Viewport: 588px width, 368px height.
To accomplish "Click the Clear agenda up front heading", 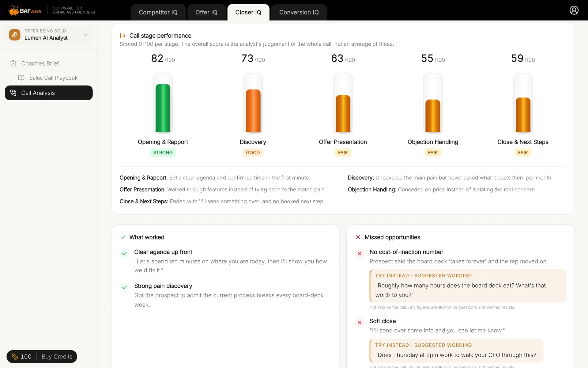I will (x=163, y=252).
